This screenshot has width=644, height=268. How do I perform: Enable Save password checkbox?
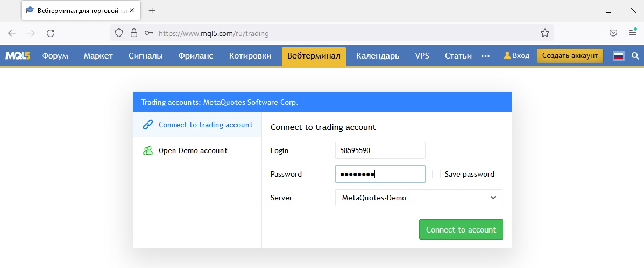point(436,174)
